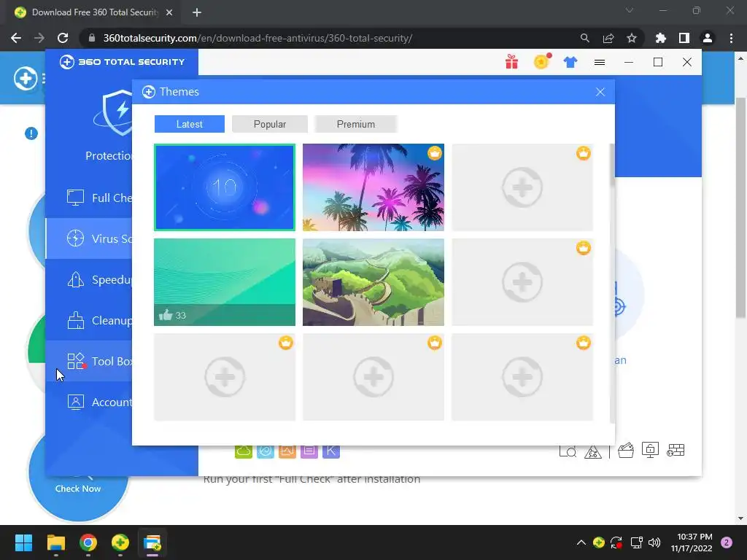Viewport: 747px width, 560px height.
Task: Select the Full Check monitor icon
Action: tap(75, 198)
